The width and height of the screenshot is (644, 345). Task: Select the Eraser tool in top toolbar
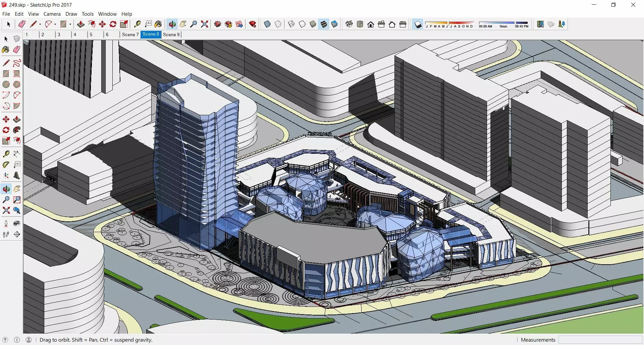click(x=22, y=24)
